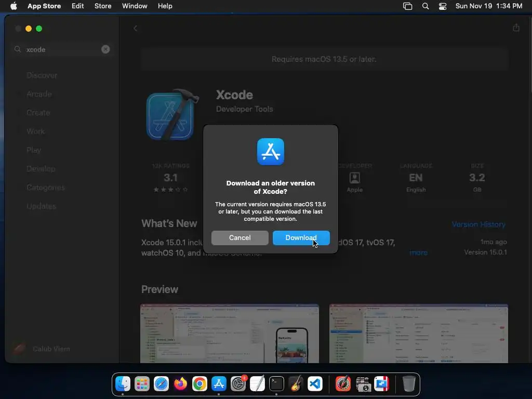Click the window's green zoom button

(39, 29)
